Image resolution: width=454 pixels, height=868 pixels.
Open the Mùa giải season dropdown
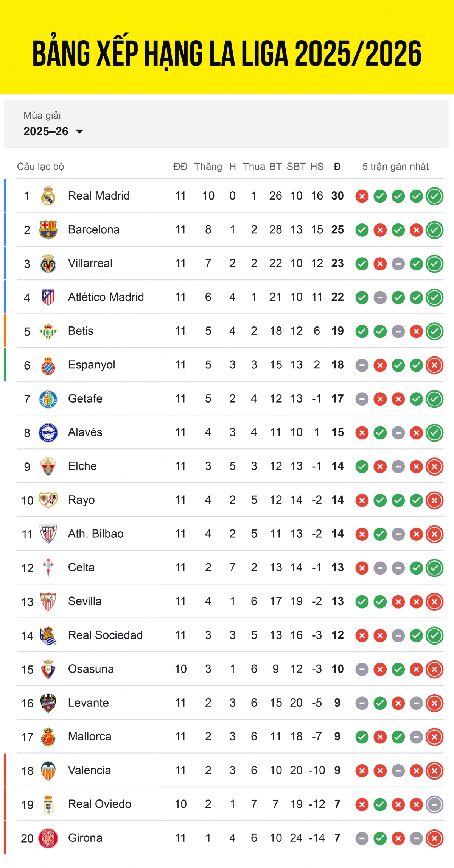click(53, 132)
